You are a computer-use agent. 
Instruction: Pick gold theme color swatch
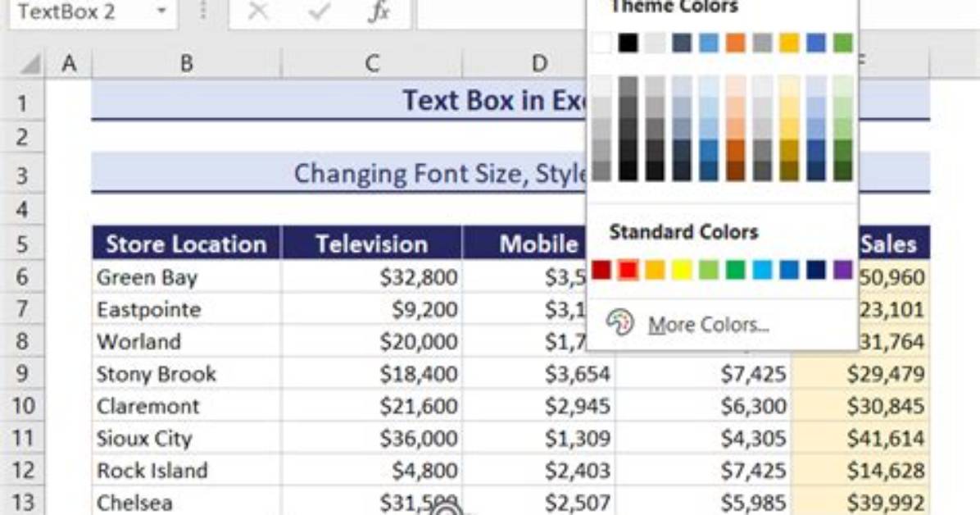pyautogui.click(x=789, y=43)
